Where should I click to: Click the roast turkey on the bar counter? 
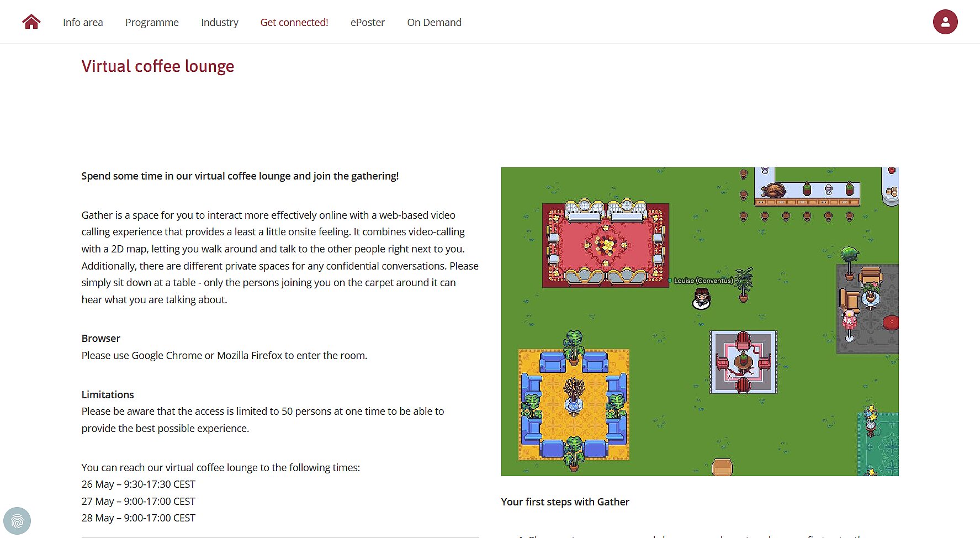tap(774, 191)
